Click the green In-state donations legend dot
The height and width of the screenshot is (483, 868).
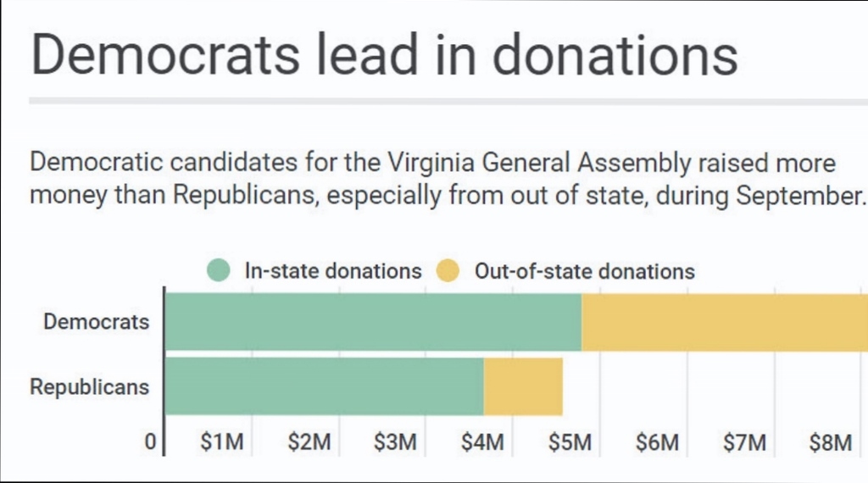(x=218, y=270)
